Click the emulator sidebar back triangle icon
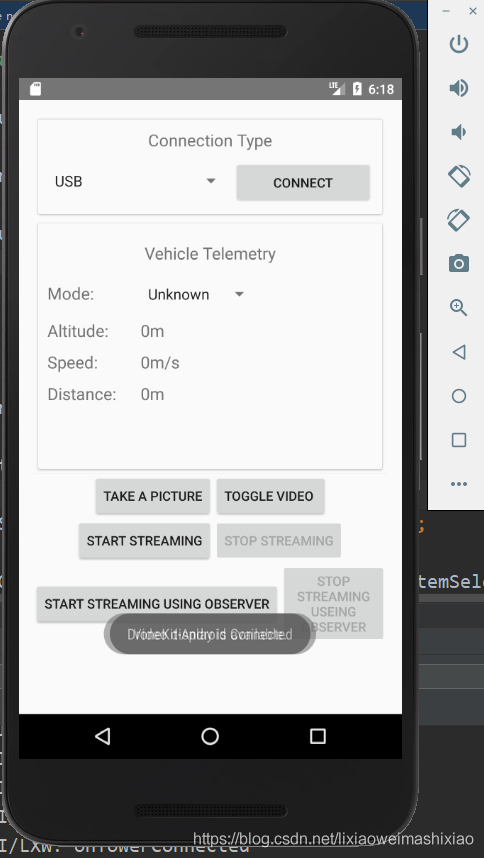Screen dimensions: 484x858 [459, 352]
